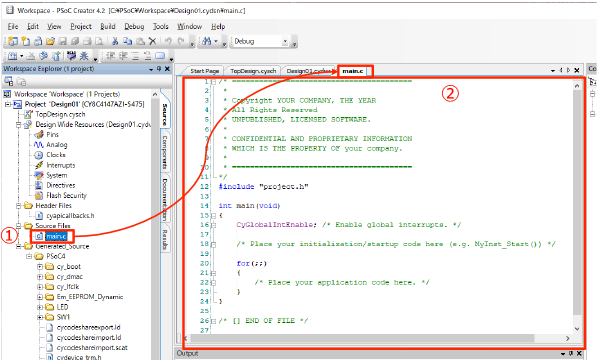
Task: Click the Clean project toolbar icon
Action: tap(31, 56)
